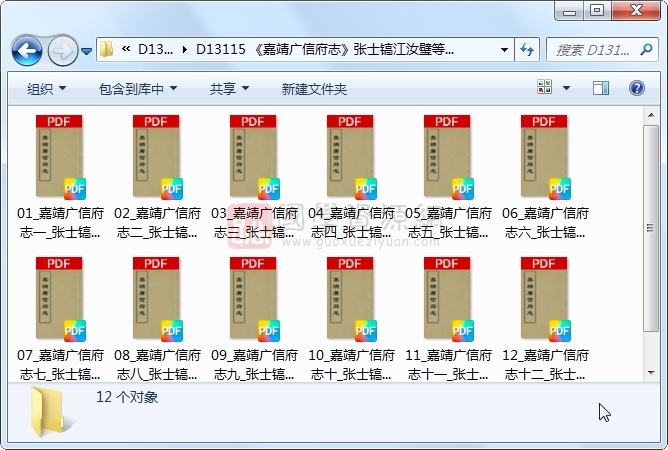Open the 包含到库中 menu
668x450 pixels.
pos(138,89)
